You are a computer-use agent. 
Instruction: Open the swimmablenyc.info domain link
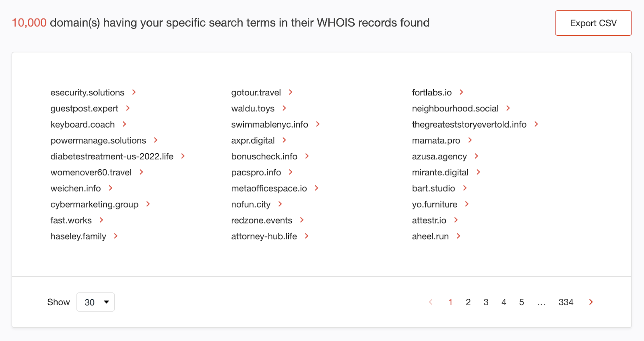click(x=270, y=125)
